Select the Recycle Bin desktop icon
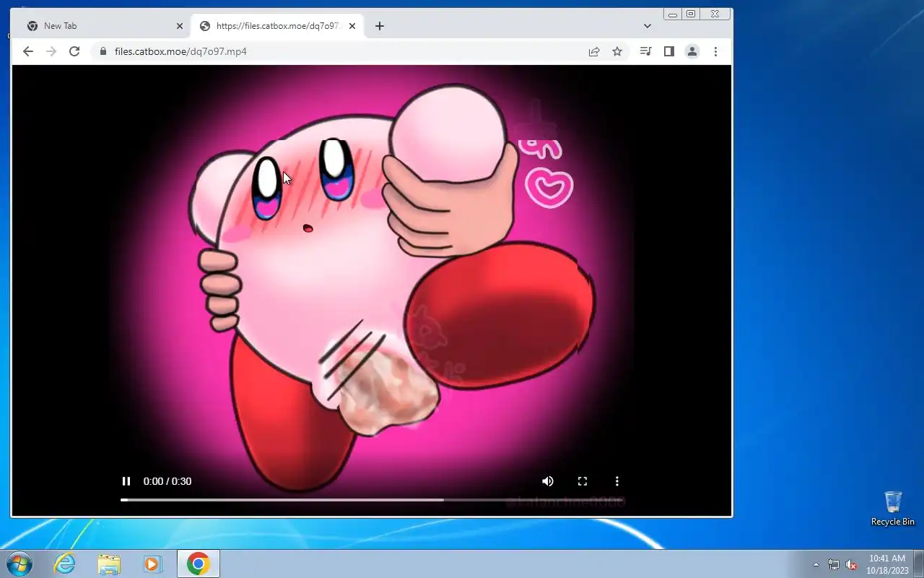 [893, 509]
